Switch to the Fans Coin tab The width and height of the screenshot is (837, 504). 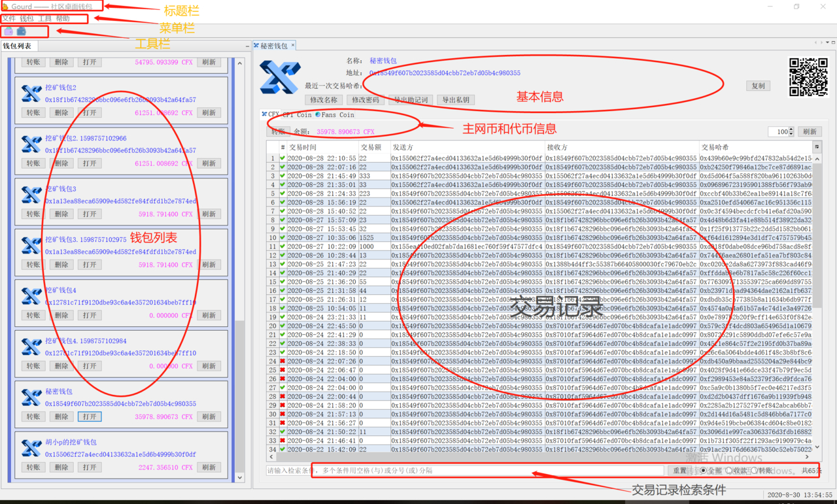coord(335,115)
